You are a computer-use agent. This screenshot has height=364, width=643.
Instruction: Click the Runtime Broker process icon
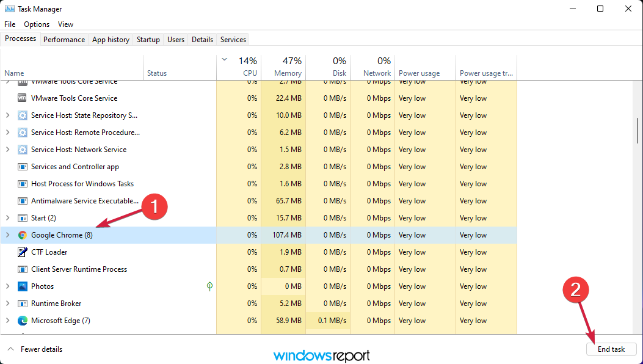(x=23, y=304)
